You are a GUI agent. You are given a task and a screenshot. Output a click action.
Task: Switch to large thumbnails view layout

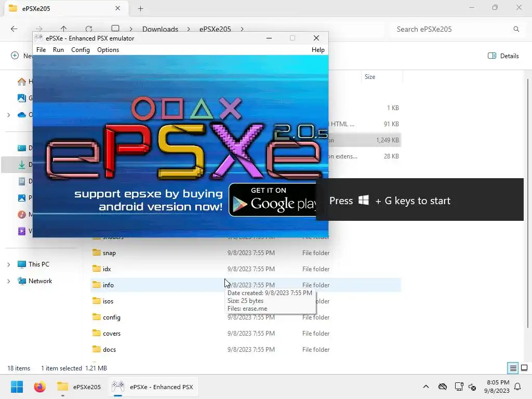point(524,368)
